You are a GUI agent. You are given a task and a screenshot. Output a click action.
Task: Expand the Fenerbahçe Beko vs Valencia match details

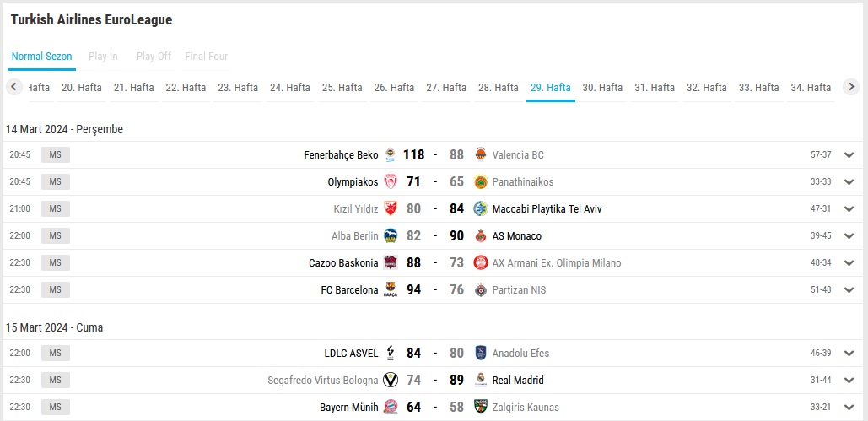click(x=849, y=154)
